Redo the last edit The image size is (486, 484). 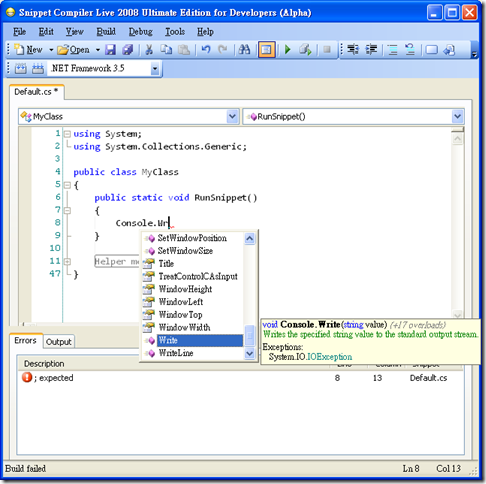[x=222, y=50]
